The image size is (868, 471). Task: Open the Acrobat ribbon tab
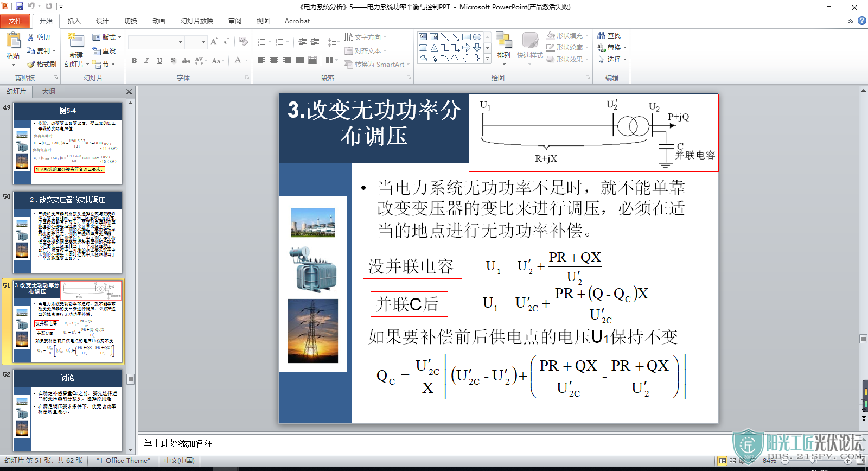[x=297, y=21]
